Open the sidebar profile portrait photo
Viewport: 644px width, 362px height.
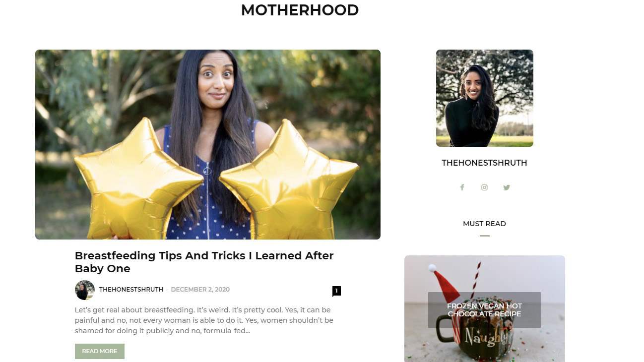[x=485, y=98]
